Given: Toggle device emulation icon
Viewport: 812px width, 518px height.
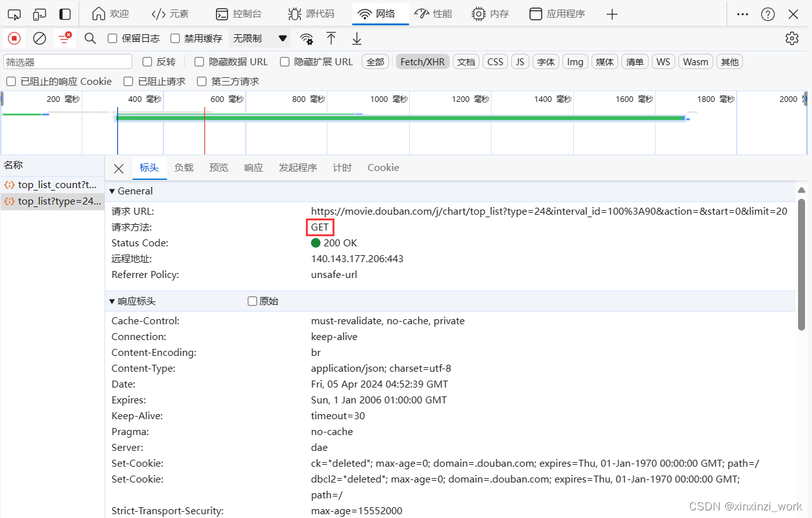Looking at the screenshot, I should pos(39,14).
